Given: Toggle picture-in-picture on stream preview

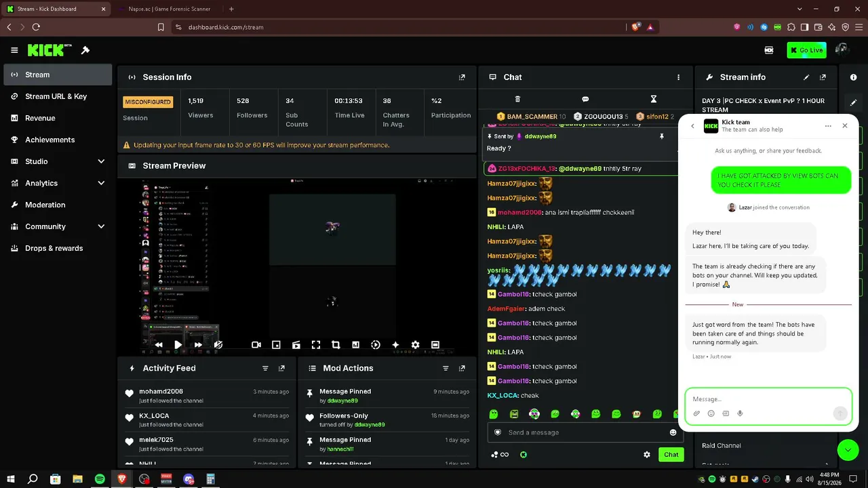Looking at the screenshot, I should pos(276,345).
